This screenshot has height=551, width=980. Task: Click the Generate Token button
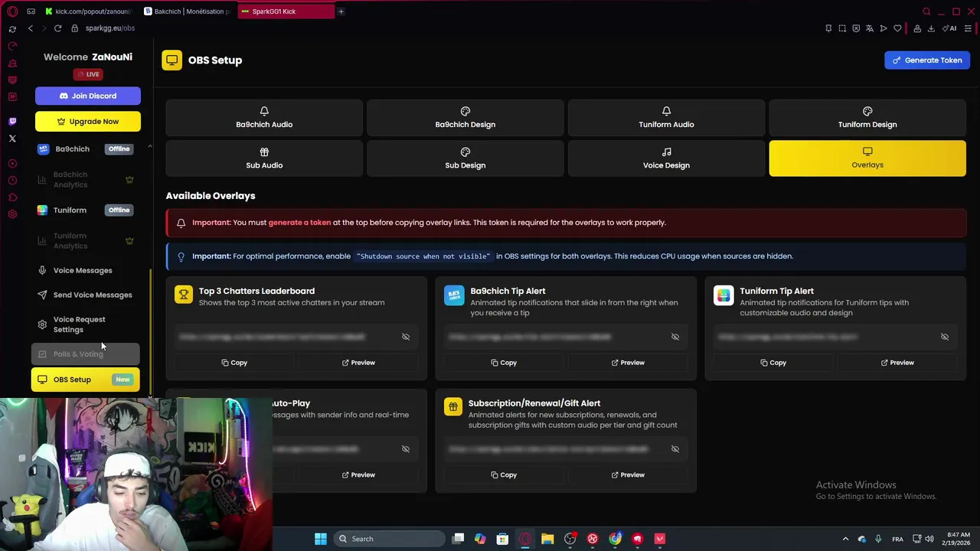pos(927,60)
